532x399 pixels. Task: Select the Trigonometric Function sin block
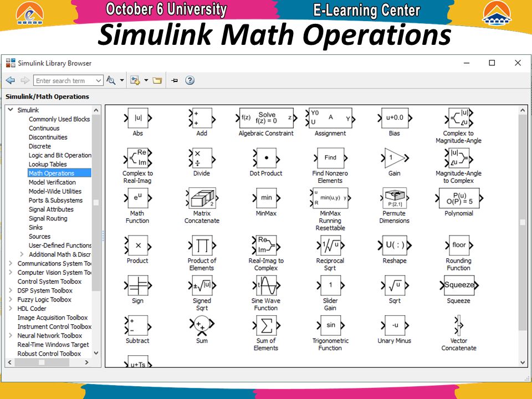[330, 325]
